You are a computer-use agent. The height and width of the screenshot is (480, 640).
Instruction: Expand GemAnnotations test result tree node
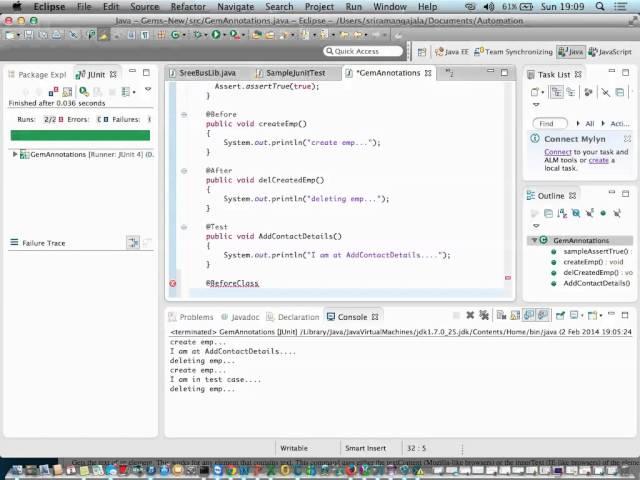(15, 155)
